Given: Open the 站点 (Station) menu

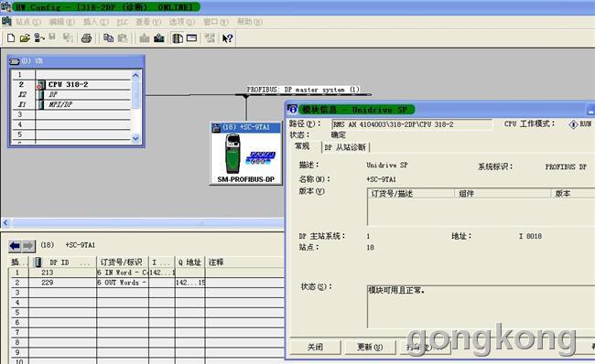Looking at the screenshot, I should pyautogui.click(x=27, y=22).
